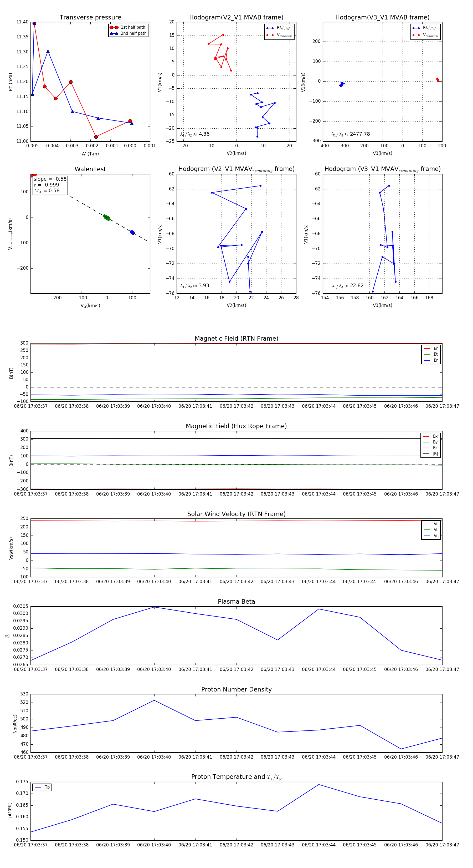Image resolution: width=473 pixels, height=868 pixels.
Task: Click the "slope = -0.58" annotation
Action: click(50, 179)
